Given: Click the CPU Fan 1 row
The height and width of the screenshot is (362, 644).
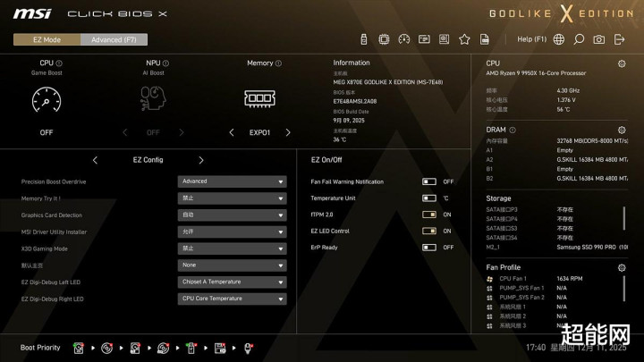Looking at the screenshot, I should (x=555, y=279).
